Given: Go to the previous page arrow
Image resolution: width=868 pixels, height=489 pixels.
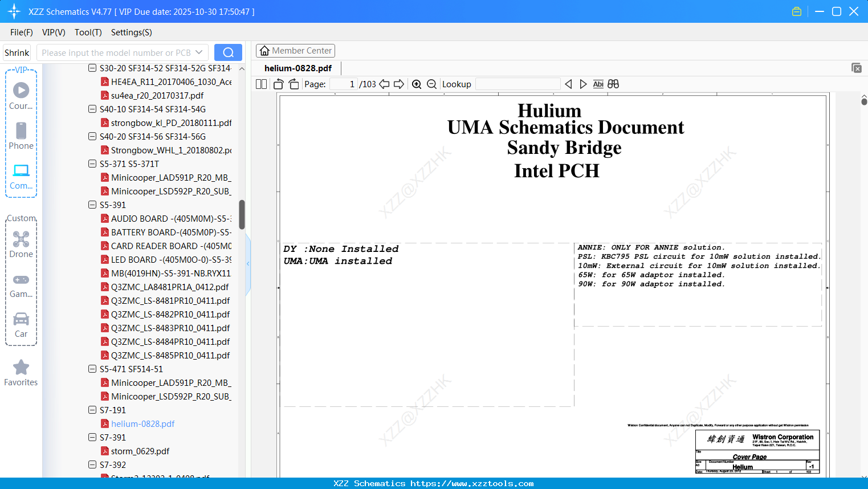Looking at the screenshot, I should pyautogui.click(x=384, y=84).
